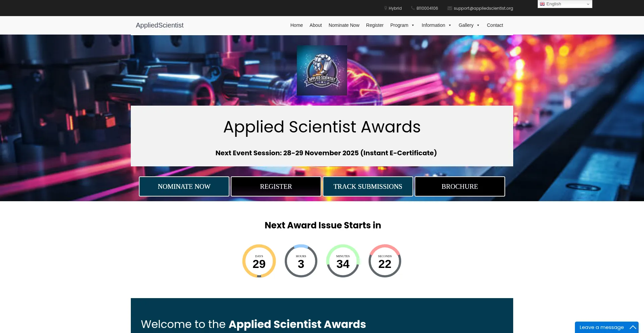This screenshot has width=644, height=333.
Task: Click the phone icon beside 8110004106
Action: (x=413, y=8)
